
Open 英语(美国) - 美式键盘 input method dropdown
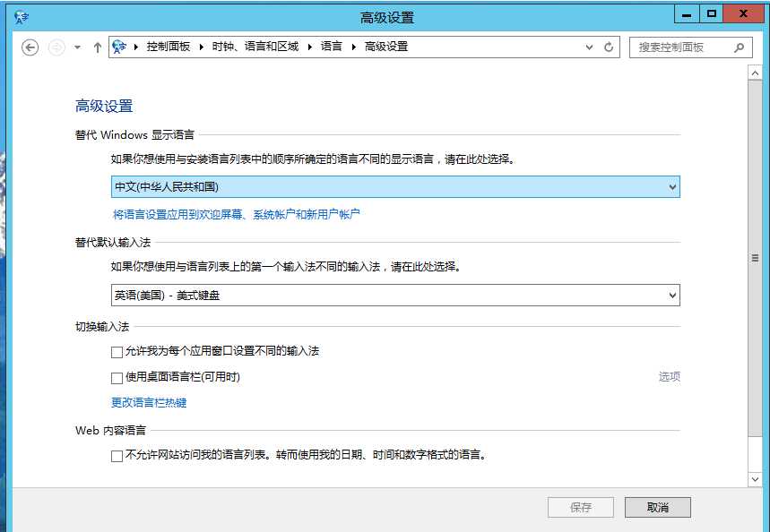(x=395, y=295)
